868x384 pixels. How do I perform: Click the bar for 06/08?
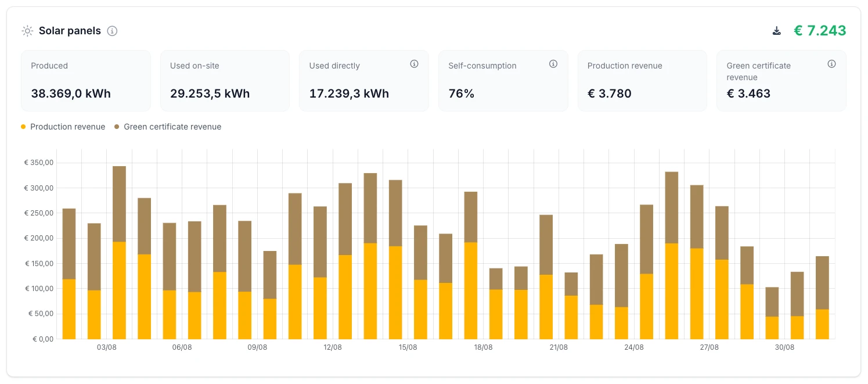pos(195,280)
